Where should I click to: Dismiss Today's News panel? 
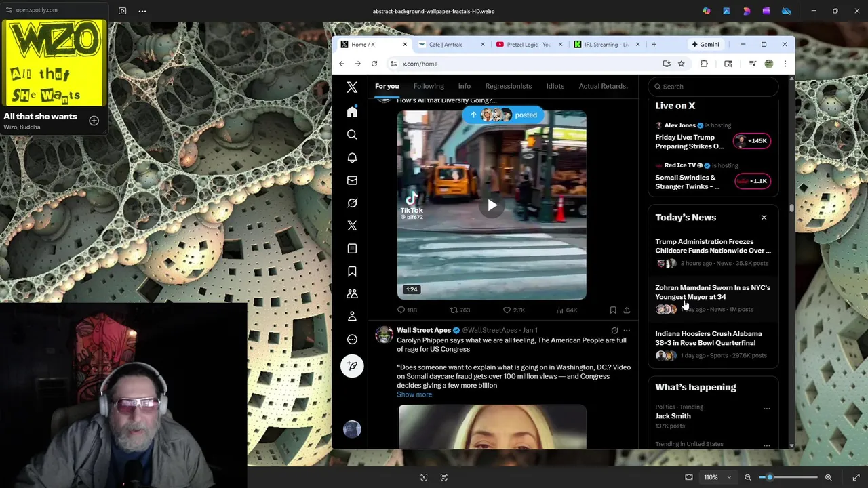(x=764, y=218)
